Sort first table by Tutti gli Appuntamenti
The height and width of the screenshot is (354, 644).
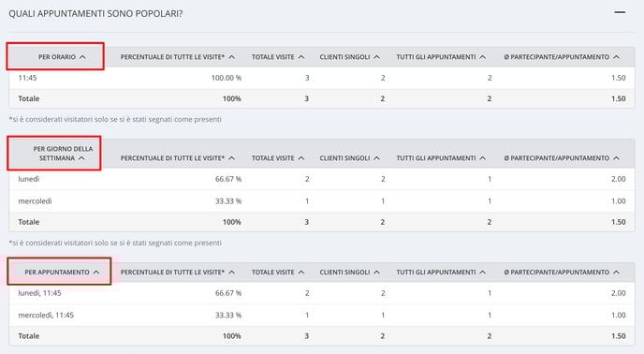[441, 57]
